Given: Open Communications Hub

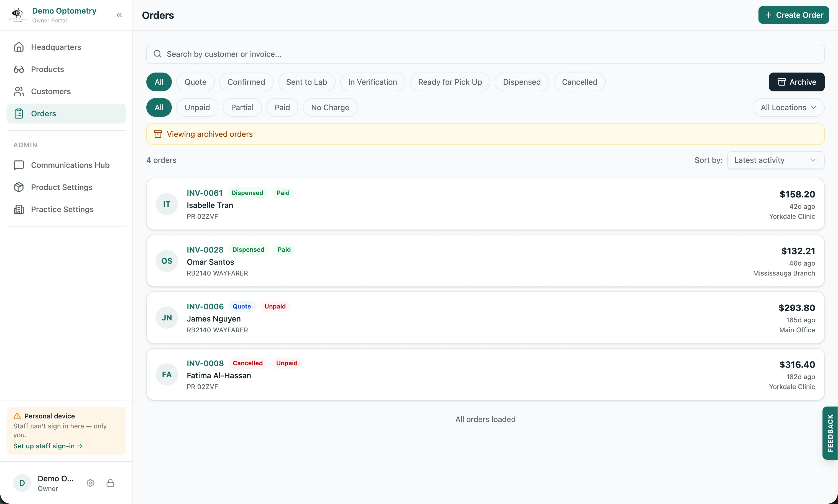Looking at the screenshot, I should [x=66, y=165].
